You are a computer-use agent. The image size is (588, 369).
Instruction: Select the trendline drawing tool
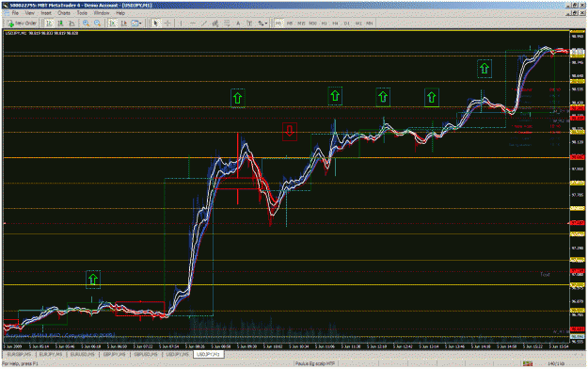(204, 24)
